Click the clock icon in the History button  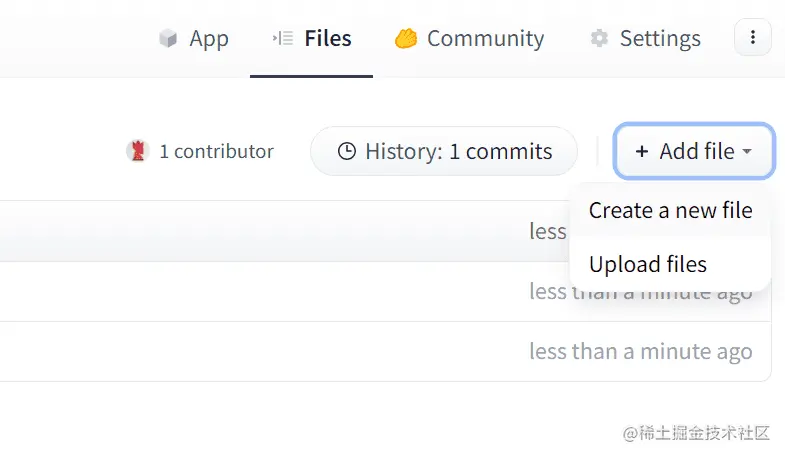(347, 152)
